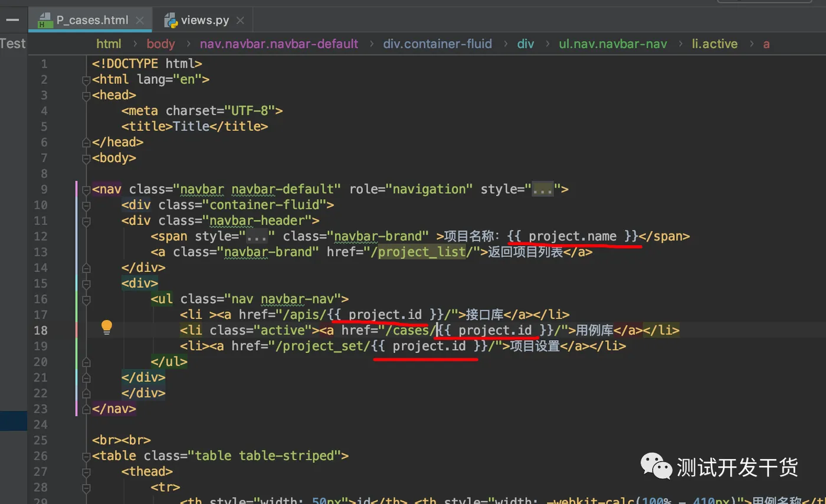Click the 返回项目列表 link text
The image size is (826, 504).
(x=525, y=252)
